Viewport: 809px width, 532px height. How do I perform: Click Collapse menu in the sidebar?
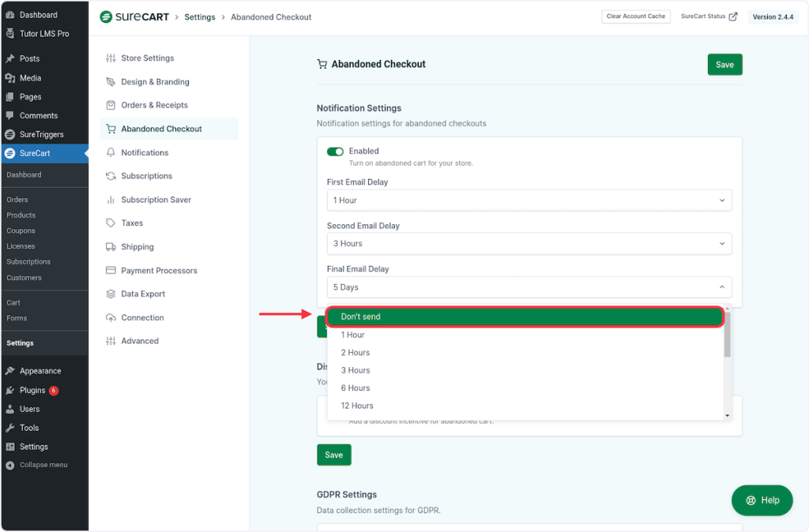tap(43, 465)
